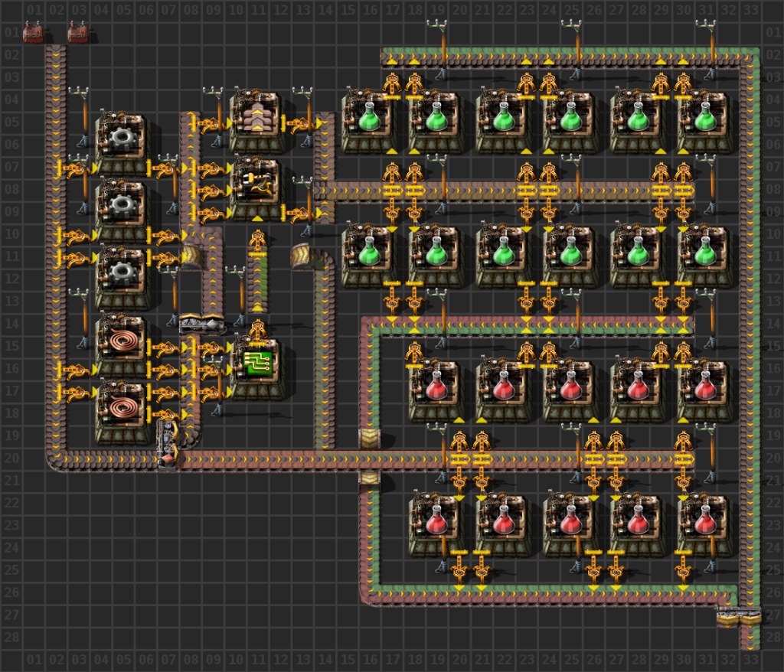The image size is (784, 672).
Task: Select the bottom iron gear wheel assembler
Action: [x=122, y=279]
